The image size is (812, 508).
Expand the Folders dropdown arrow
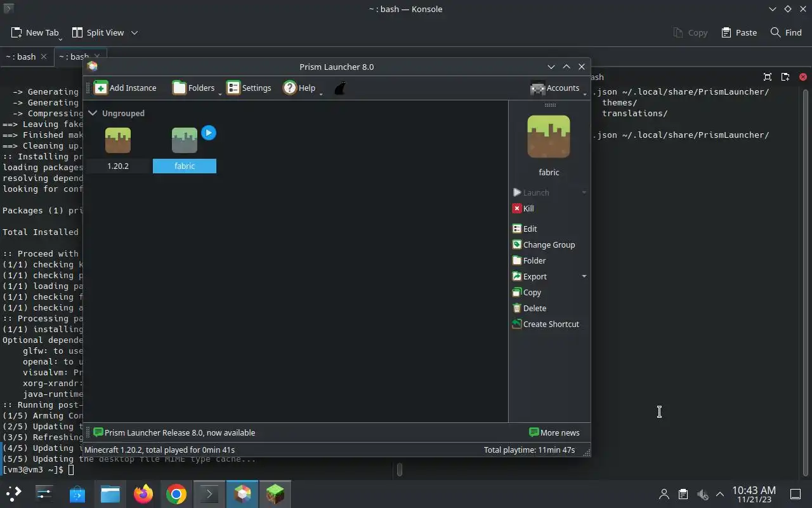(x=220, y=93)
